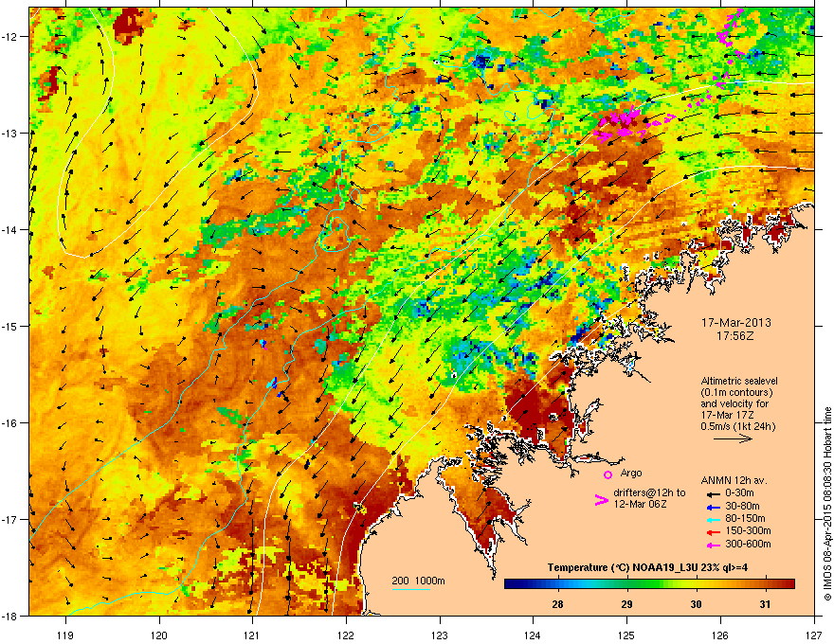This screenshot has width=834, height=644.
Task: Click the '0.5m/s (1kt 24h)' text
Action: (737, 426)
